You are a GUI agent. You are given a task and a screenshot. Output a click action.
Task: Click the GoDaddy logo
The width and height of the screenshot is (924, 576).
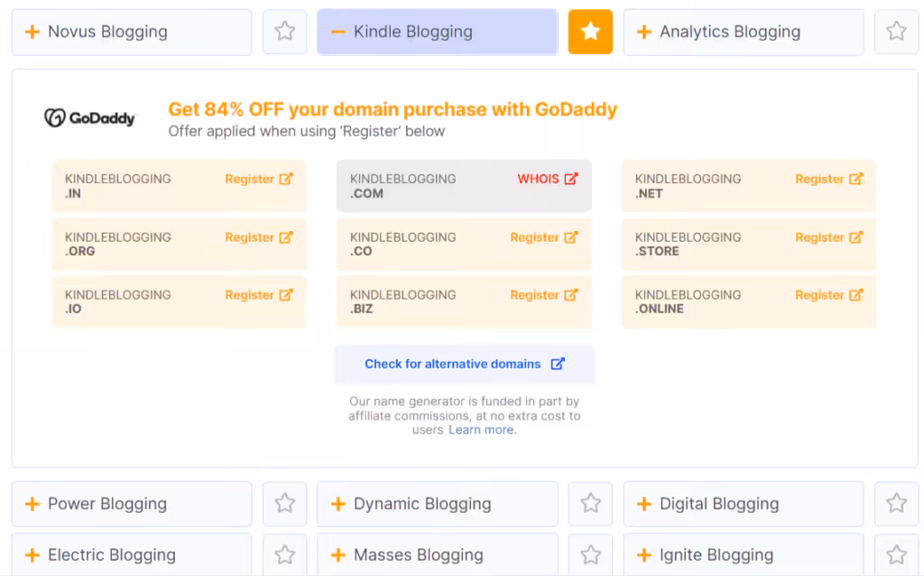89,117
